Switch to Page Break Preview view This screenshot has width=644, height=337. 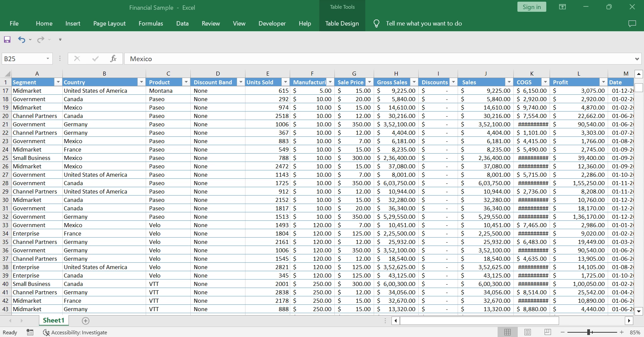click(548, 332)
